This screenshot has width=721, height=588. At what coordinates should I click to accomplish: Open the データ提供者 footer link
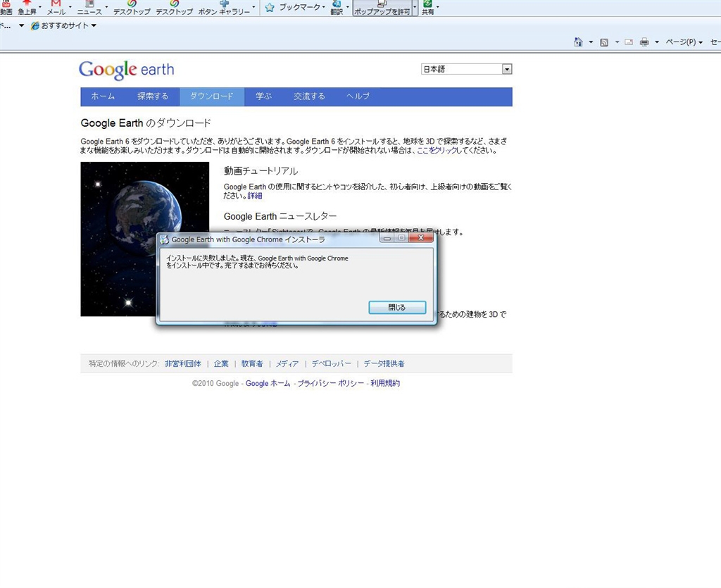(x=384, y=363)
